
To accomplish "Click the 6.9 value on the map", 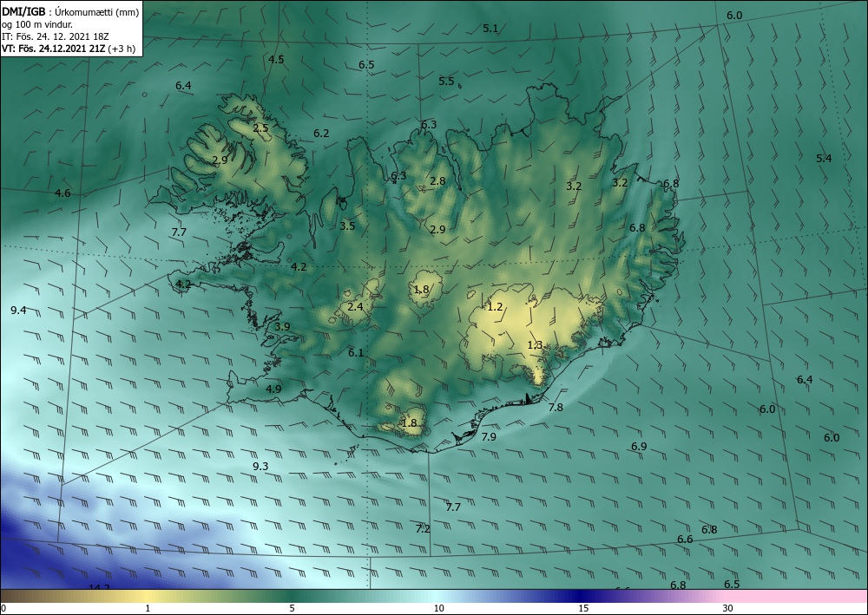I will pyautogui.click(x=639, y=447).
